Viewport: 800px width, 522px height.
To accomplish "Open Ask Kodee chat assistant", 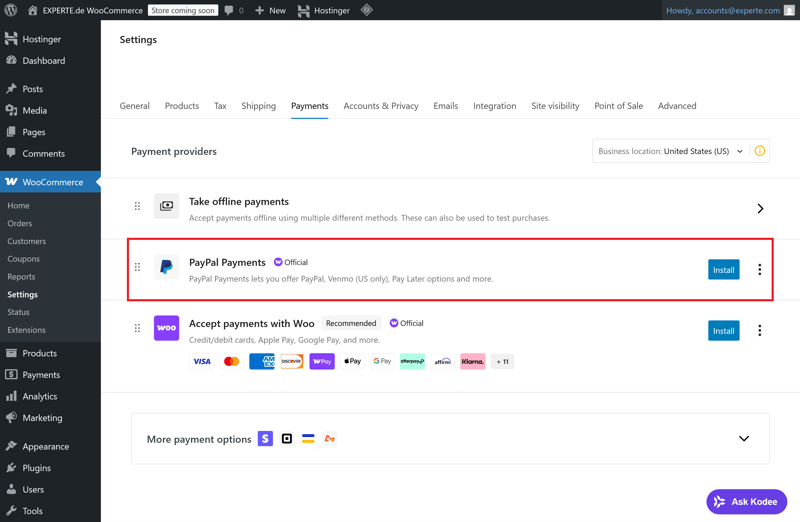I will (746, 501).
